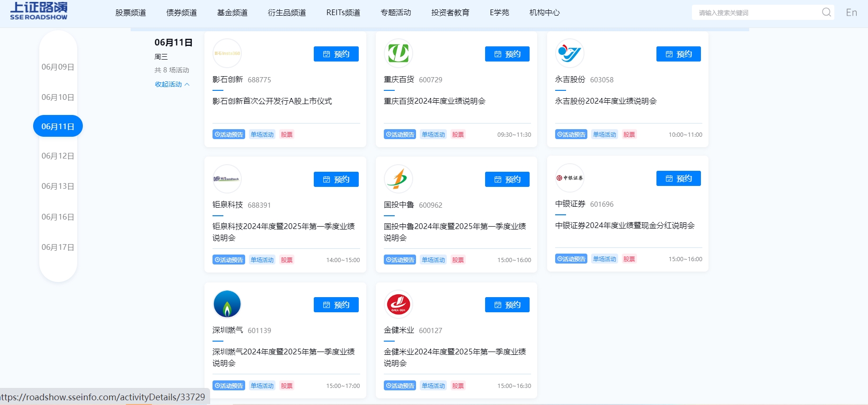Click the 09:30~11:30 time text

[x=514, y=135]
